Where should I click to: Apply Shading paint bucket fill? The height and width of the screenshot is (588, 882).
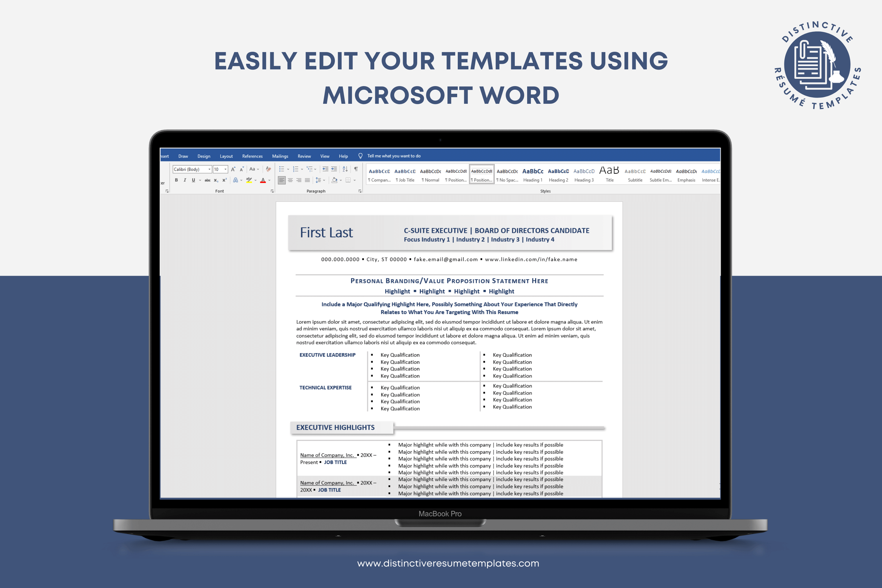pos(335,180)
